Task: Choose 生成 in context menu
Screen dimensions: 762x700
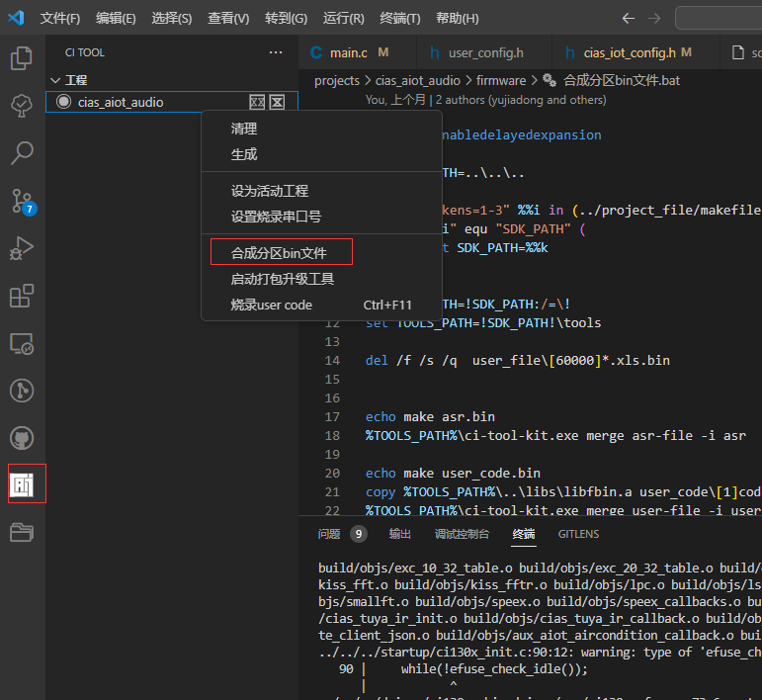Action: [321, 154]
